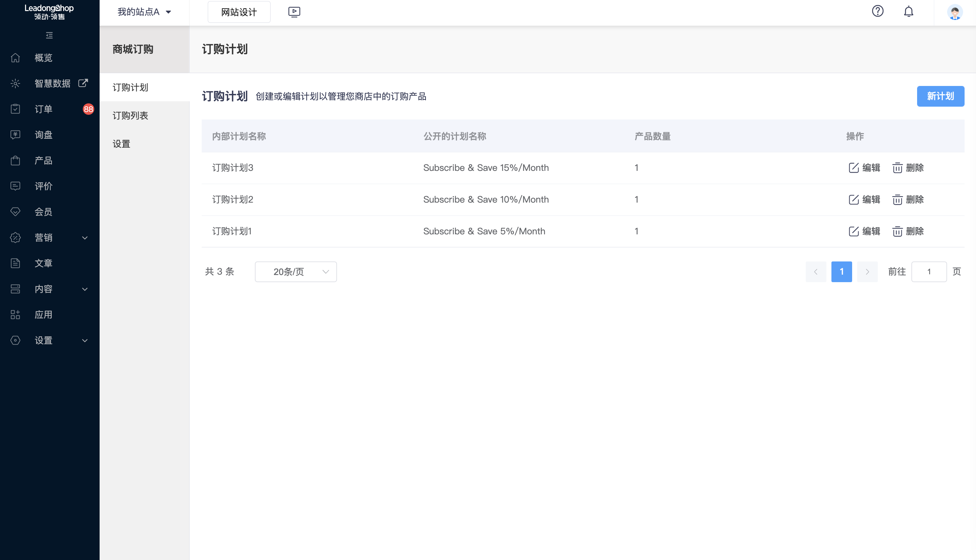This screenshot has height=560, width=976.
Task: Click the 新计划 button
Action: coord(941,96)
